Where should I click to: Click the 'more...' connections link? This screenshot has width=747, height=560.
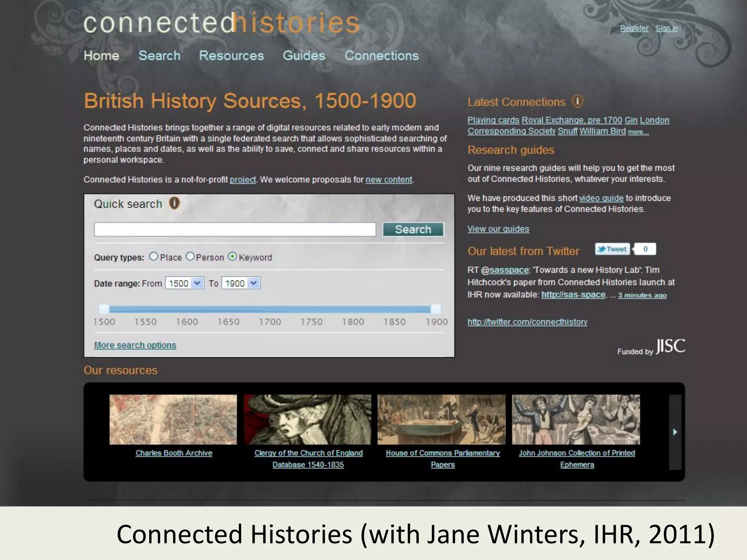pyautogui.click(x=638, y=132)
